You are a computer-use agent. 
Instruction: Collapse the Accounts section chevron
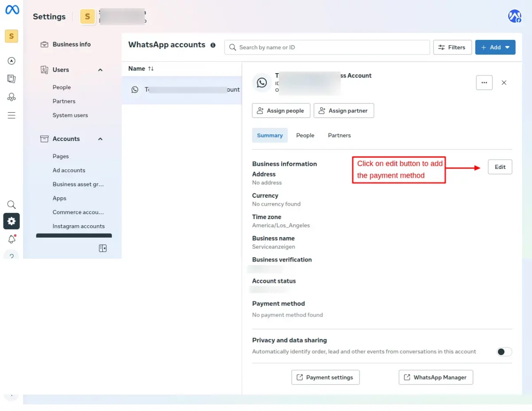[100, 139]
